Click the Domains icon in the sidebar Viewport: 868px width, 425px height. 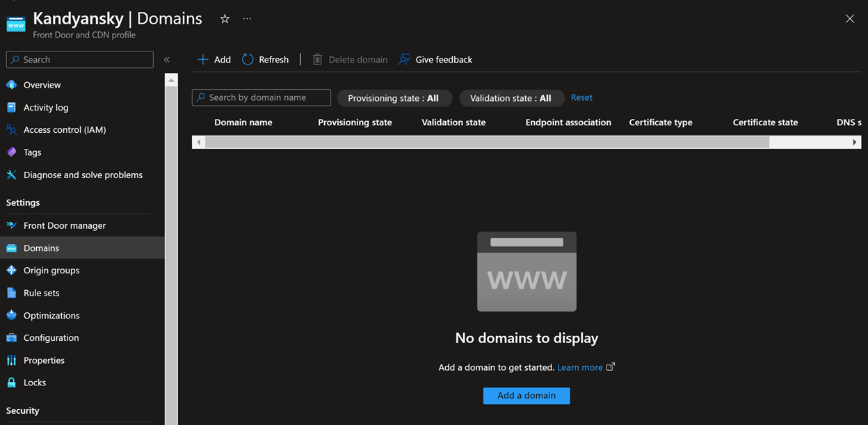click(x=11, y=248)
